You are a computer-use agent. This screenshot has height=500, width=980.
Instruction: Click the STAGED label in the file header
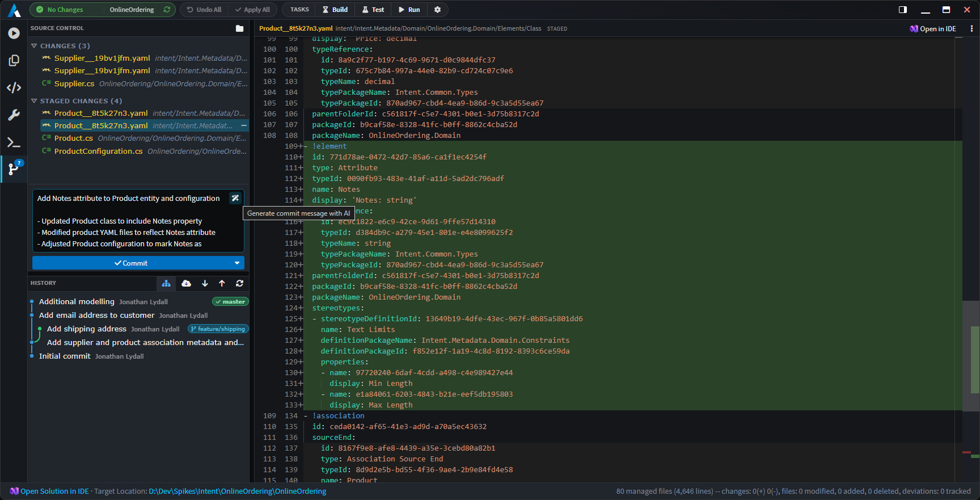[x=557, y=28]
